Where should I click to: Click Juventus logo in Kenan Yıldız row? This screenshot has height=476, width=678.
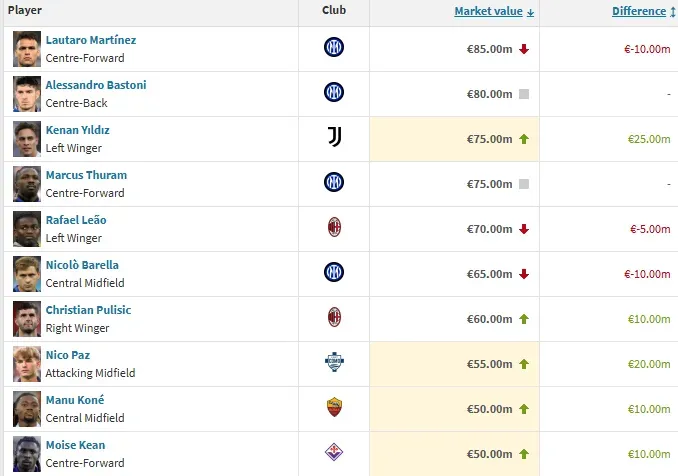point(334,137)
